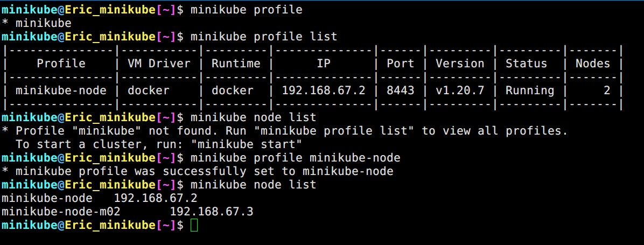Image resolution: width=644 pixels, height=245 pixels.
Task: Click the 'Status' column header
Action: 526,64
